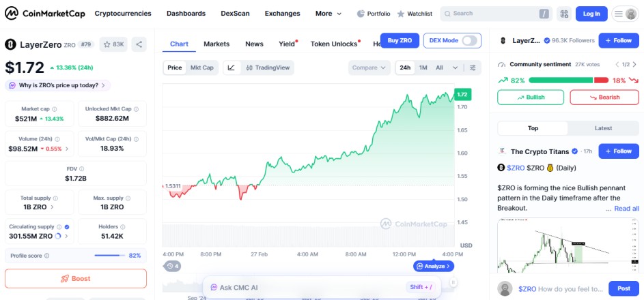Expand Total supply 1B ZRO chevron
This screenshot has width=644, height=300.
coord(52,207)
